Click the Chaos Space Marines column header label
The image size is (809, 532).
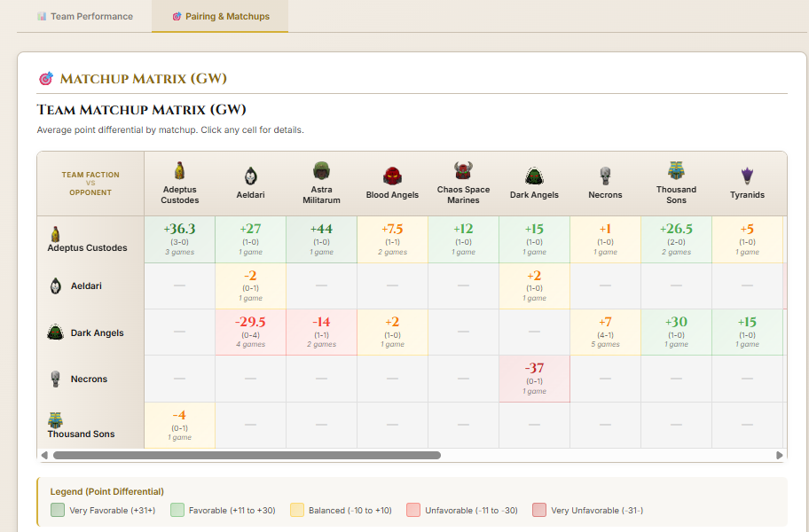coord(463,195)
